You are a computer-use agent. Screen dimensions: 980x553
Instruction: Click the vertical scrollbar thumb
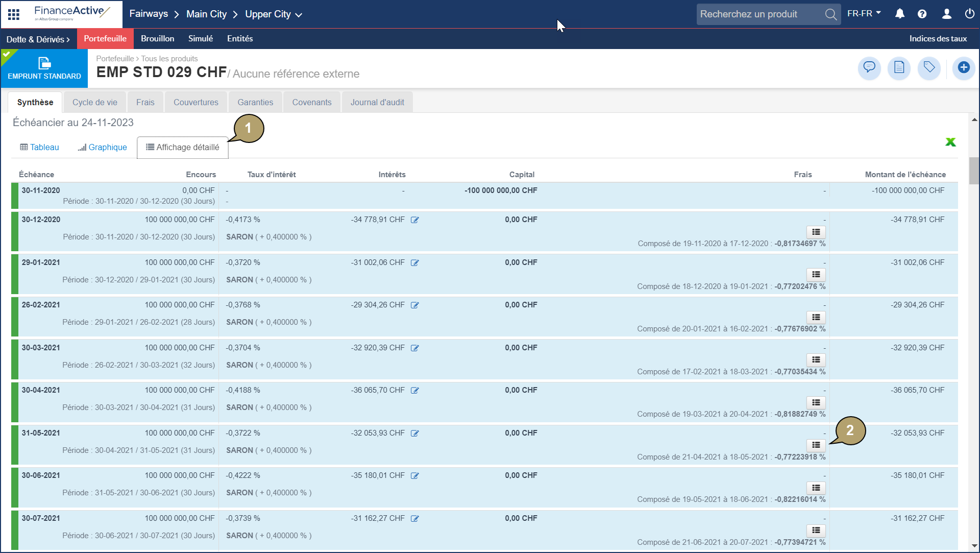click(x=974, y=171)
